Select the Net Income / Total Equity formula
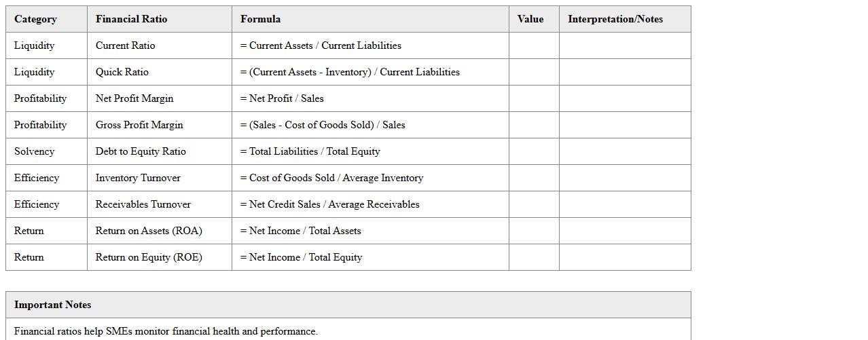 pos(301,257)
